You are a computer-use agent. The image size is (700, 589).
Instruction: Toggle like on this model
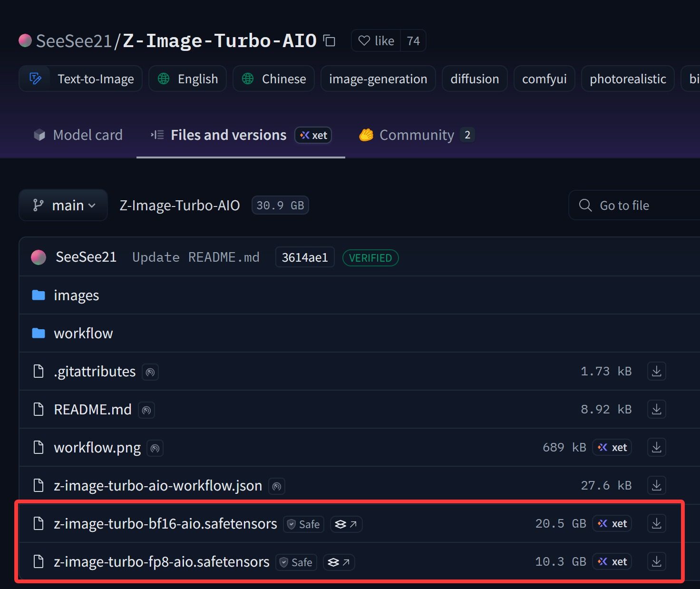(376, 41)
